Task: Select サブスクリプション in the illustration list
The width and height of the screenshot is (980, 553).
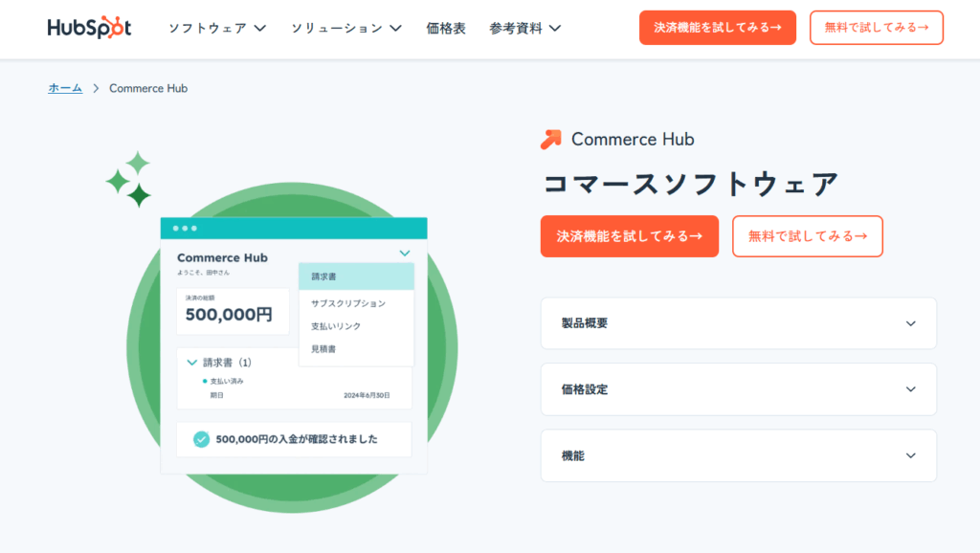Action: pyautogui.click(x=348, y=303)
